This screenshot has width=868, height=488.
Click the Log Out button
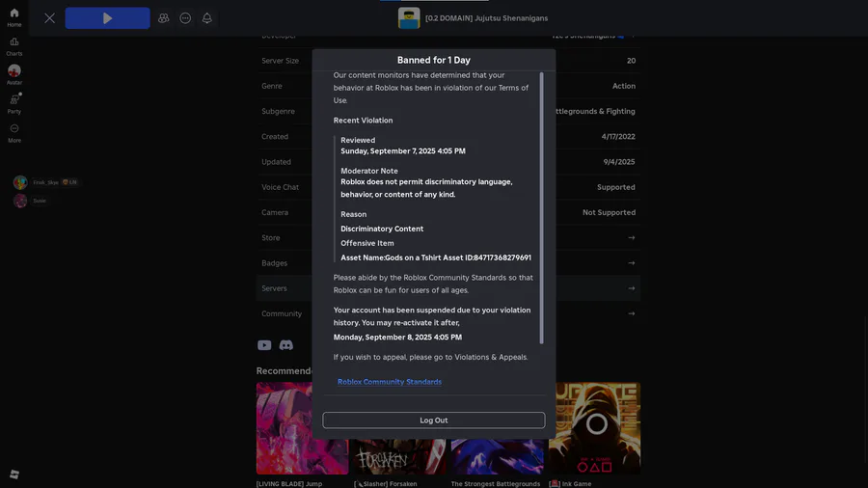click(x=434, y=420)
